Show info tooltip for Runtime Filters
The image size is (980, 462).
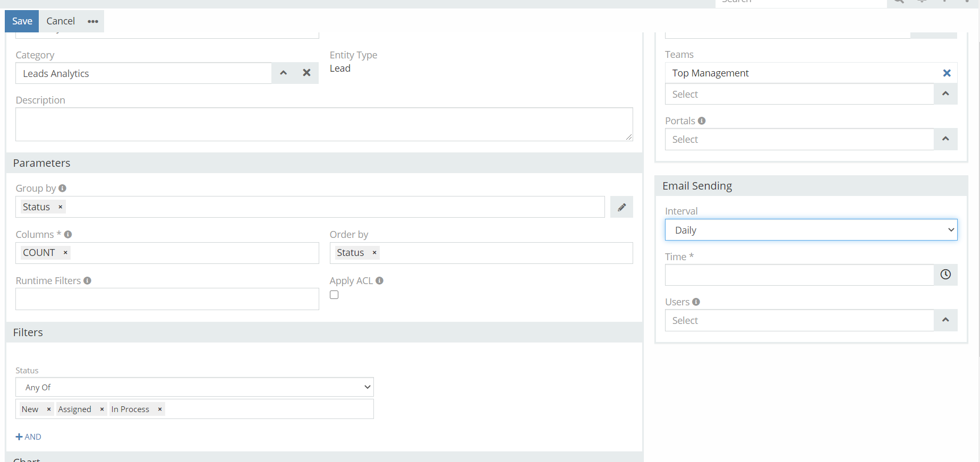click(88, 280)
